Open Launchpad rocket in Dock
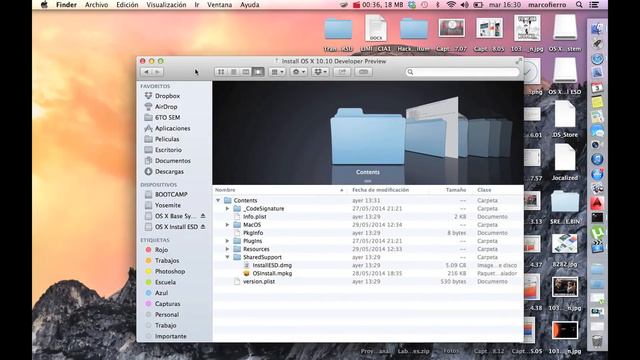This screenshot has height=360, width=640. click(x=597, y=43)
